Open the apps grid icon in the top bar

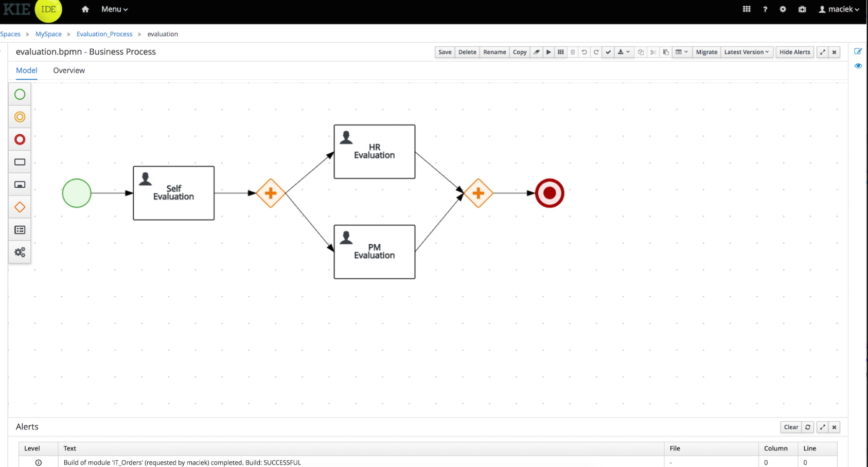point(747,9)
